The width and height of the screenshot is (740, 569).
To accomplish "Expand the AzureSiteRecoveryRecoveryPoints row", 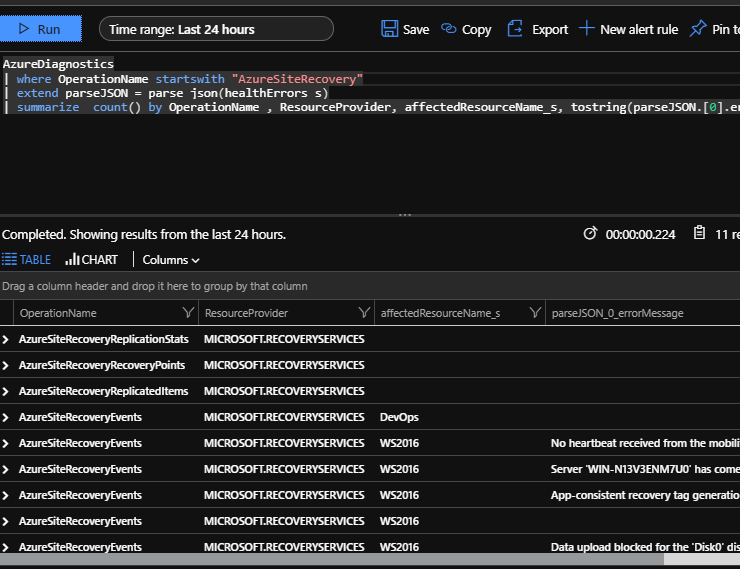I will (6, 365).
